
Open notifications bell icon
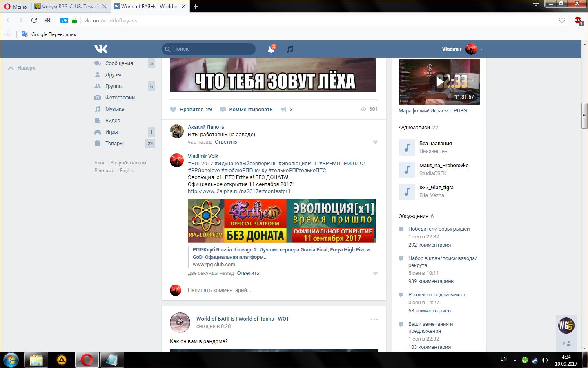tap(271, 49)
